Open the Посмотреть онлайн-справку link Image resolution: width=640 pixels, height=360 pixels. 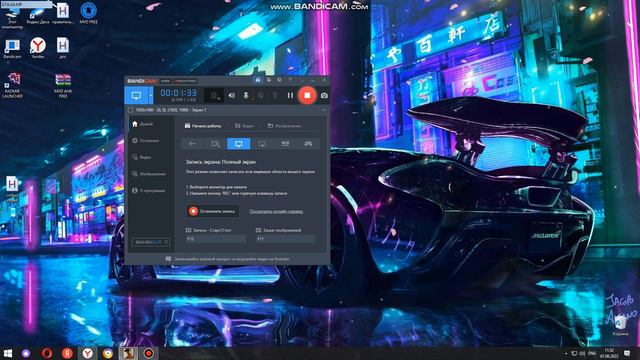click(x=276, y=211)
